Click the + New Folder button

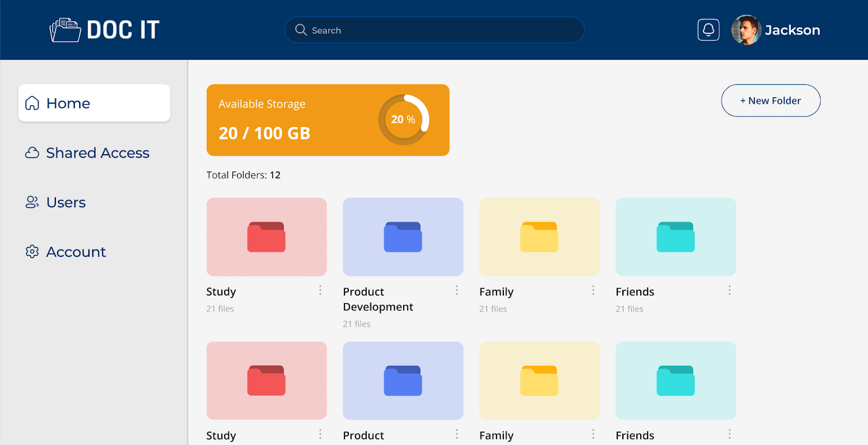pyautogui.click(x=770, y=100)
